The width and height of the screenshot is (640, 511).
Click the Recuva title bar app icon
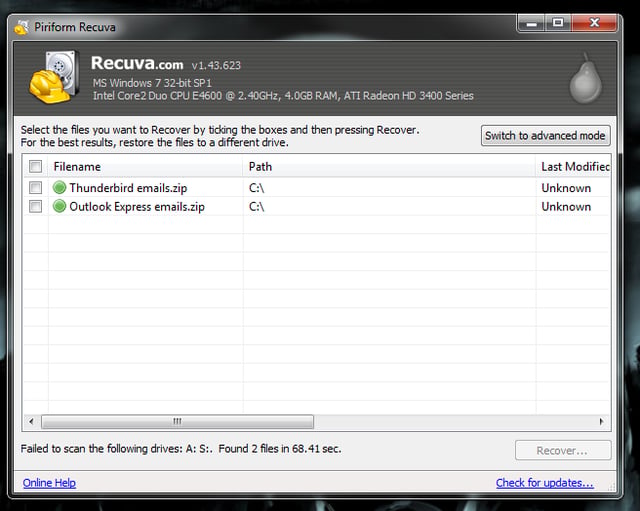click(21, 27)
